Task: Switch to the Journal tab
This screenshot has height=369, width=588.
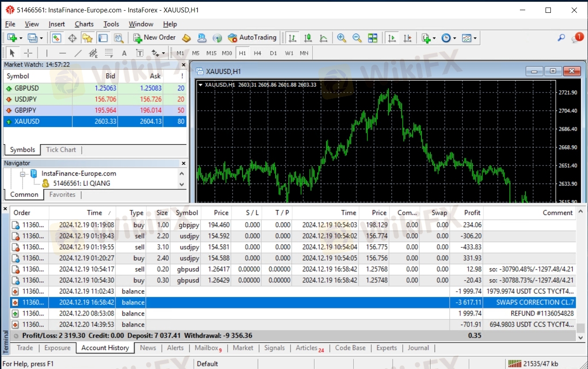Action: [x=418, y=348]
